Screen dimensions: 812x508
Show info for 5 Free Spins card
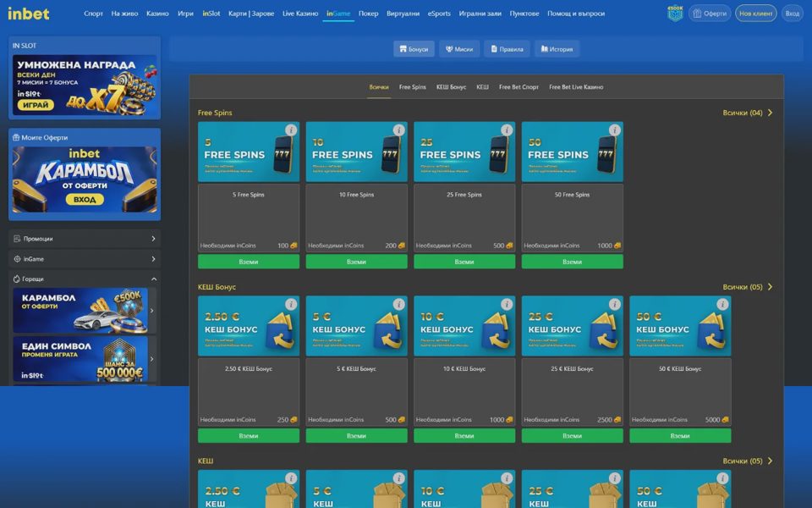point(291,130)
